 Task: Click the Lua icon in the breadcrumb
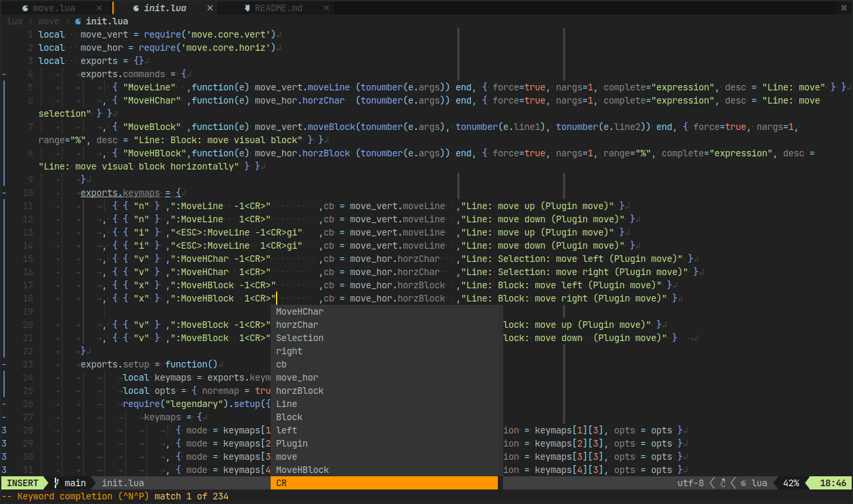point(78,21)
